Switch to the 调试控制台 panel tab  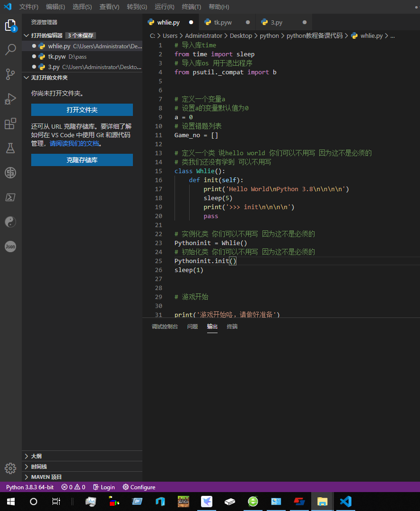tap(165, 326)
